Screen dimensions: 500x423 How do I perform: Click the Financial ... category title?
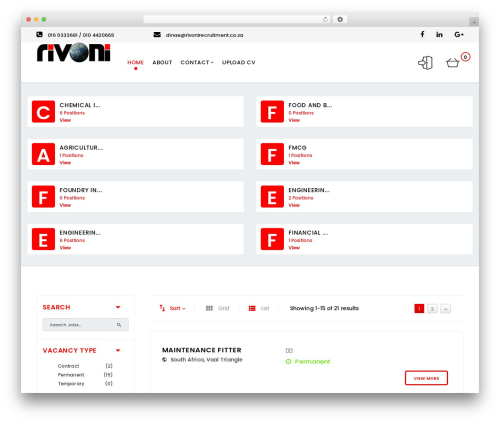click(308, 233)
